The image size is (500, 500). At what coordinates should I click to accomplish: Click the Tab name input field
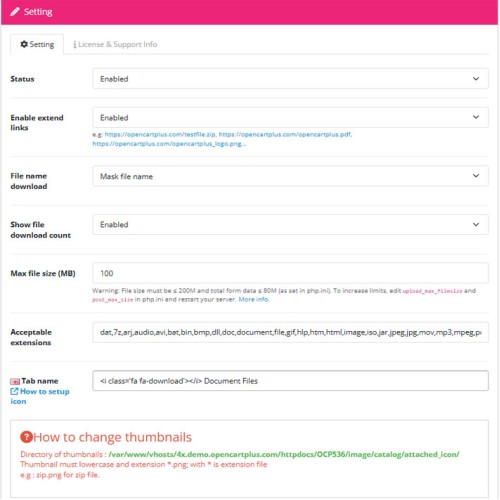click(290, 381)
